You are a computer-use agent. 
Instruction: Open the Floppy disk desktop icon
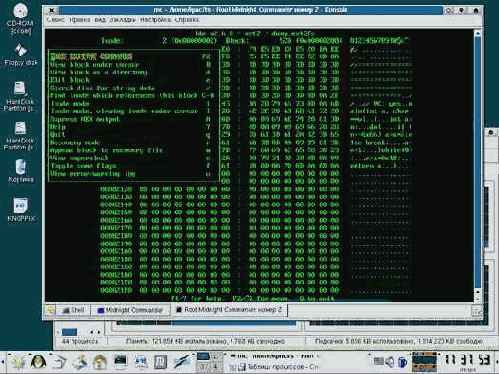21,54
